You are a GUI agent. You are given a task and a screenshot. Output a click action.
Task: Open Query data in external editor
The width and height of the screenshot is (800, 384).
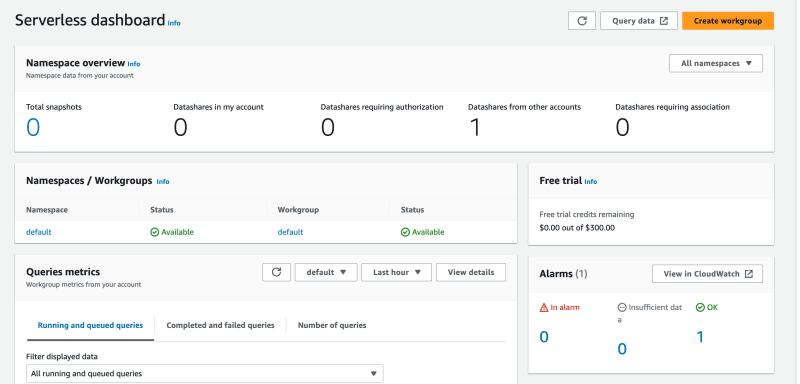639,21
